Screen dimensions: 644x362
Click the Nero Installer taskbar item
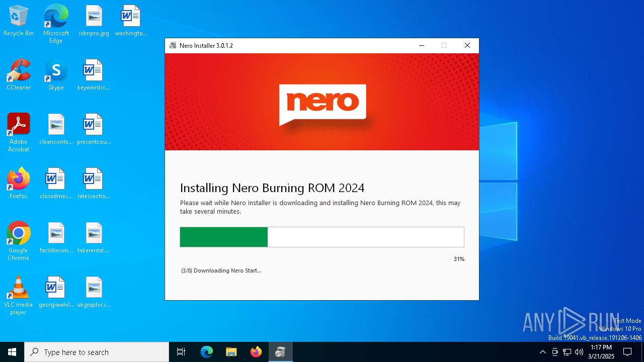[x=280, y=352]
